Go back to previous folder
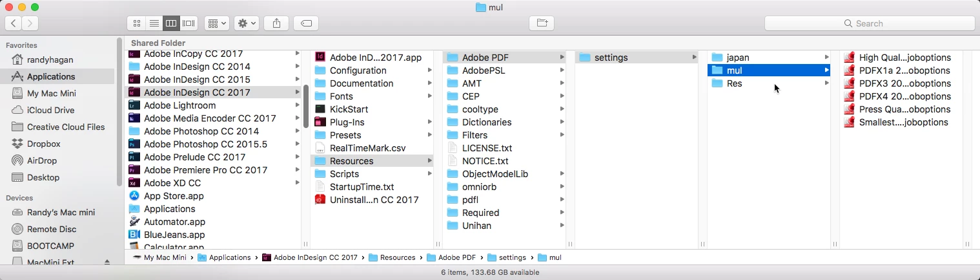The width and height of the screenshot is (980, 280). pyautogui.click(x=14, y=23)
